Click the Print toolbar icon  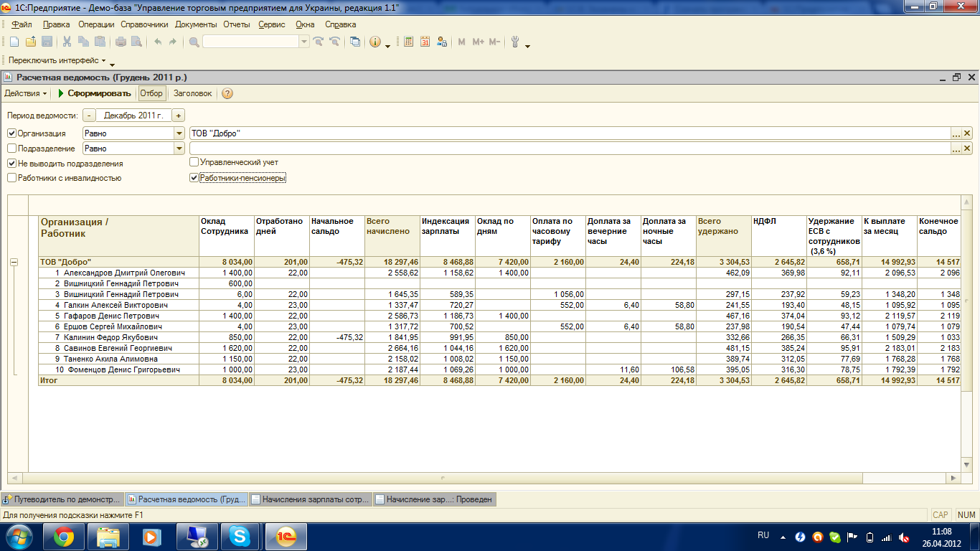click(x=121, y=42)
